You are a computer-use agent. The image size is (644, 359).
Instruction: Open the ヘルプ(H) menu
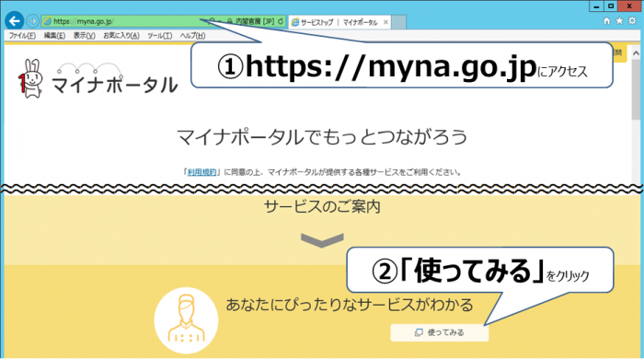(192, 36)
